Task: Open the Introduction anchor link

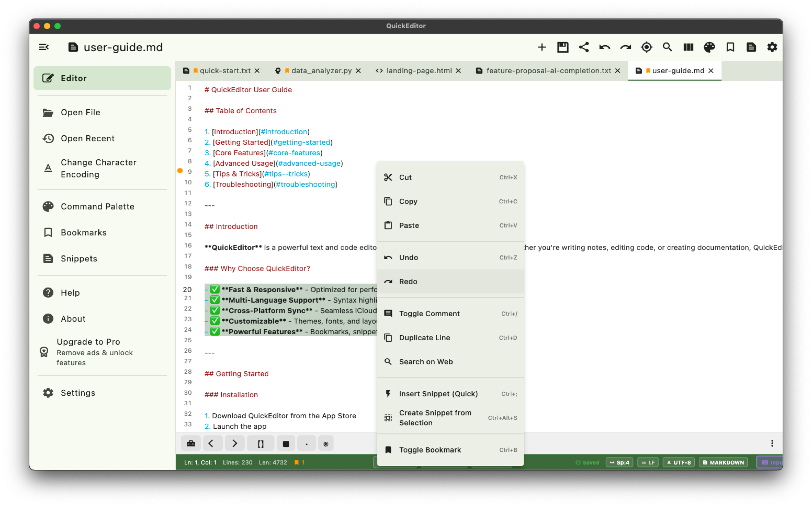Action: (x=284, y=132)
